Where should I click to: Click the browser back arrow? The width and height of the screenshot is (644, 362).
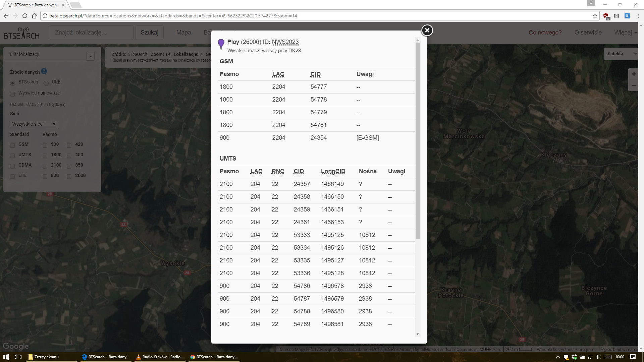point(6,16)
